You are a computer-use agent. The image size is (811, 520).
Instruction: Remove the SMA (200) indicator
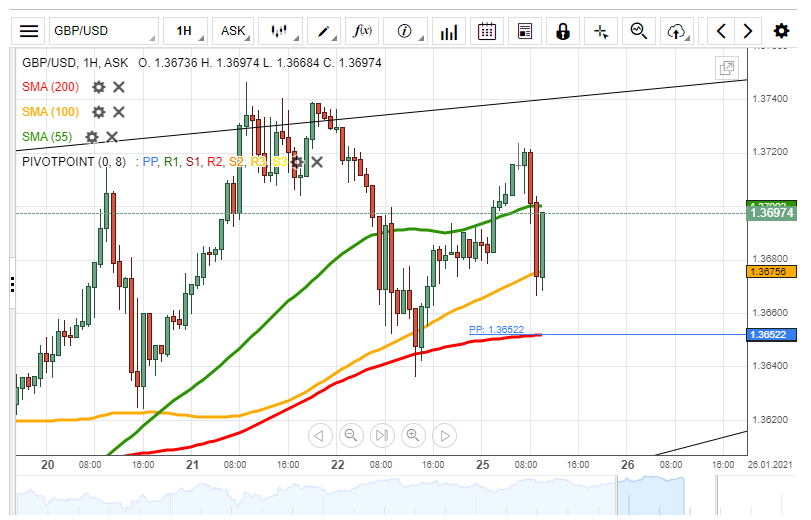[119, 87]
